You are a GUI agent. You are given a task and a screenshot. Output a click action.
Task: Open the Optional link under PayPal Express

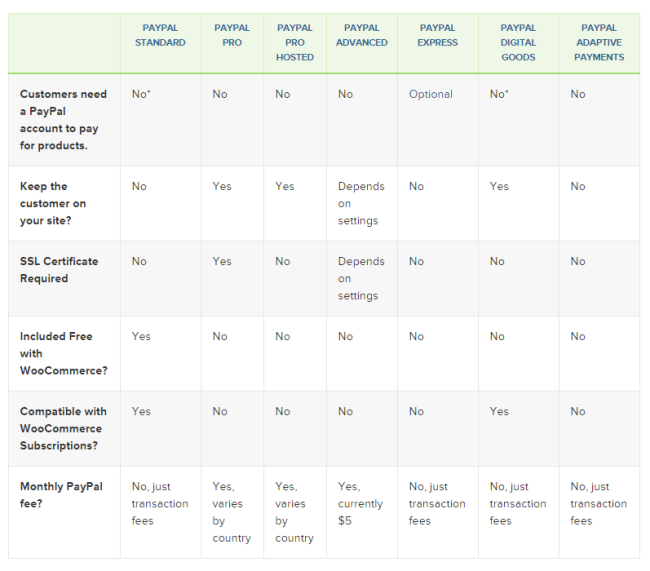[x=431, y=95]
